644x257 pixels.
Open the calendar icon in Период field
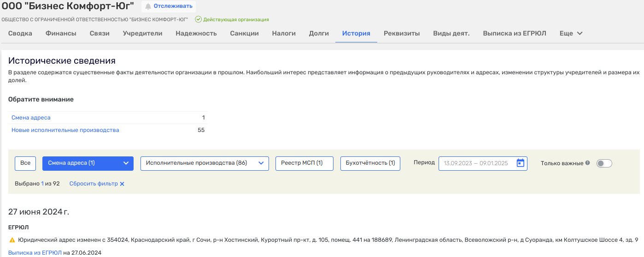point(521,163)
